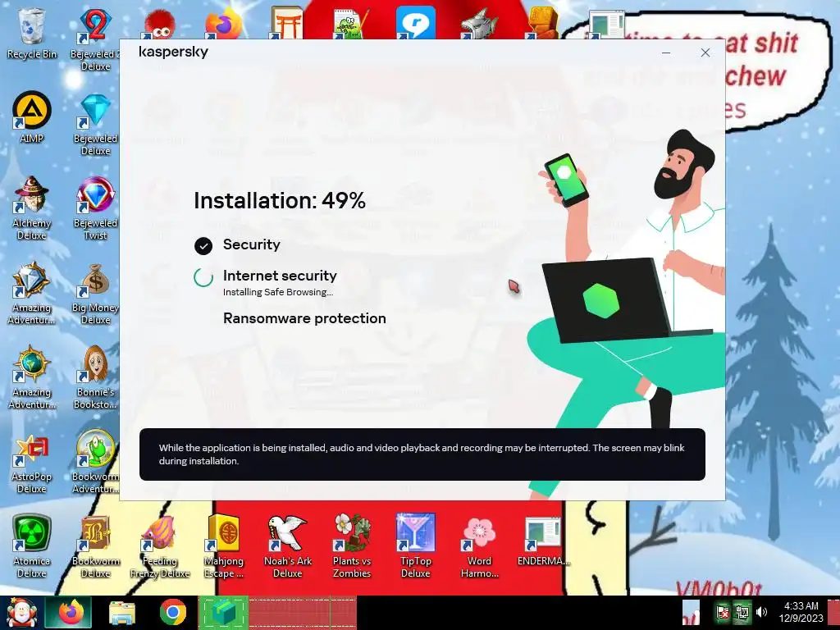Select the Amazing Adventures globe compass icon

tap(32, 364)
